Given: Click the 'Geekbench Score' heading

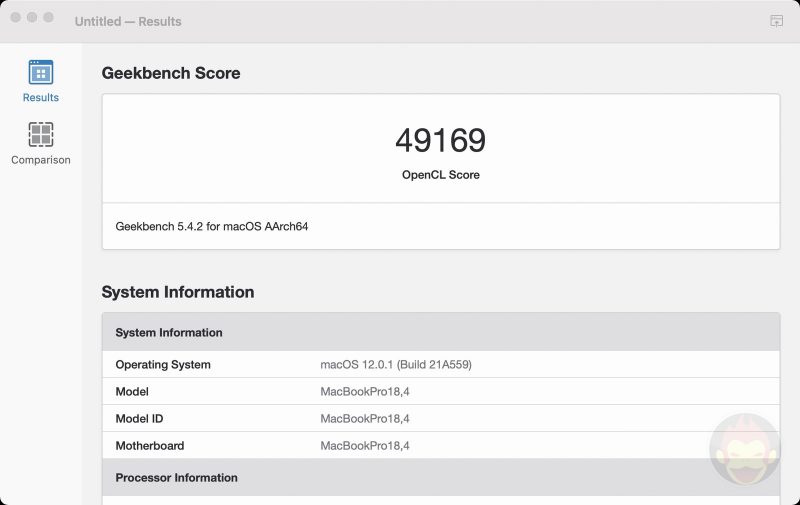Looking at the screenshot, I should click(x=171, y=73).
